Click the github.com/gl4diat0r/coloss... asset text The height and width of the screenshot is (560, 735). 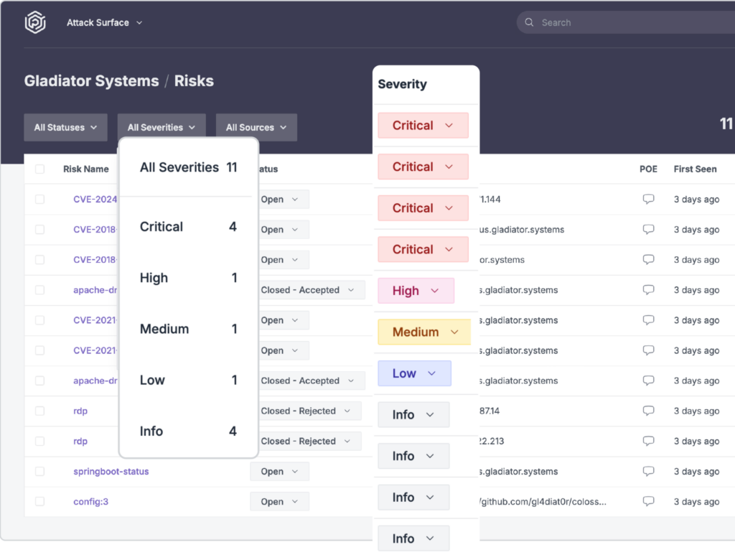click(x=543, y=501)
